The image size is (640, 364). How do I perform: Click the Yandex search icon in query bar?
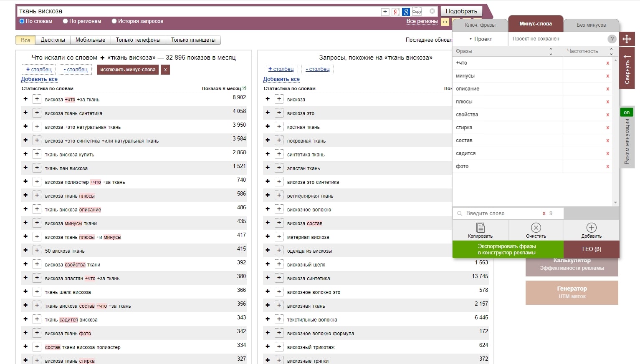395,12
